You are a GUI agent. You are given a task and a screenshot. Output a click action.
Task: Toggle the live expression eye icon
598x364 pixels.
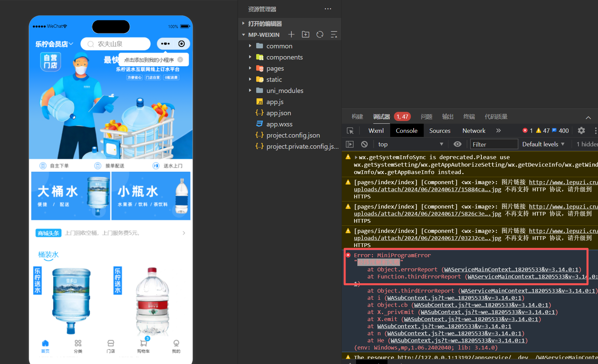coord(458,144)
